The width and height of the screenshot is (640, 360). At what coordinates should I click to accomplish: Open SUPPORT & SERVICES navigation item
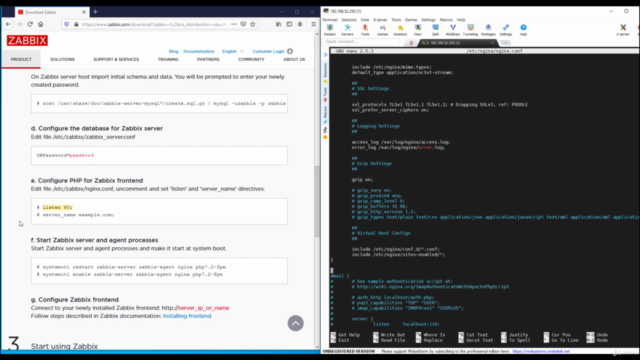pos(116,59)
